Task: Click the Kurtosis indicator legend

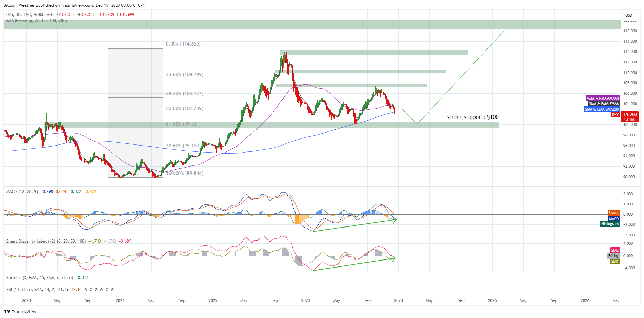Action: click(x=39, y=278)
